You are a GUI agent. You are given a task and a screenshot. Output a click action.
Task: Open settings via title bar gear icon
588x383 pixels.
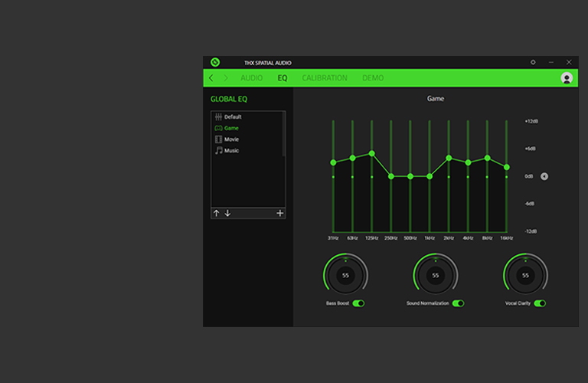click(x=533, y=62)
